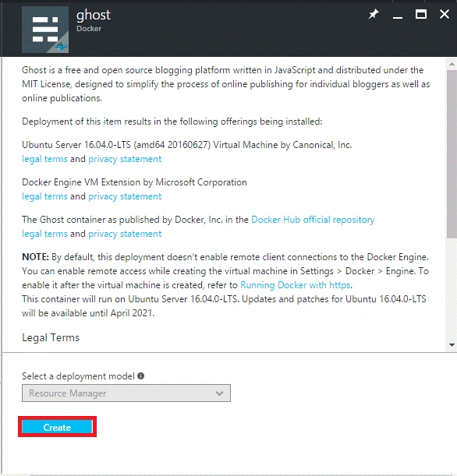Open privacy statement link under Ubuntu Server
Viewport: 457px width, 476px height.
tap(125, 159)
